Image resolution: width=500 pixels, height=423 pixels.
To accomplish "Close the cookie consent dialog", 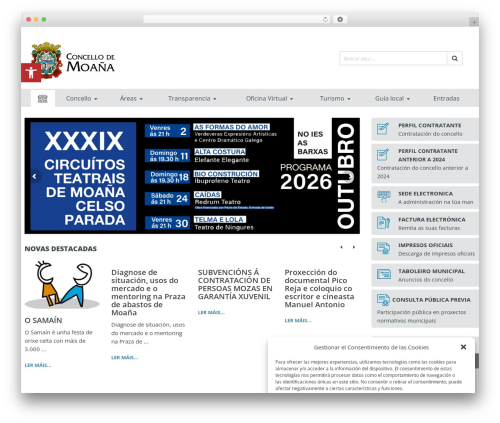I will pos(463,347).
